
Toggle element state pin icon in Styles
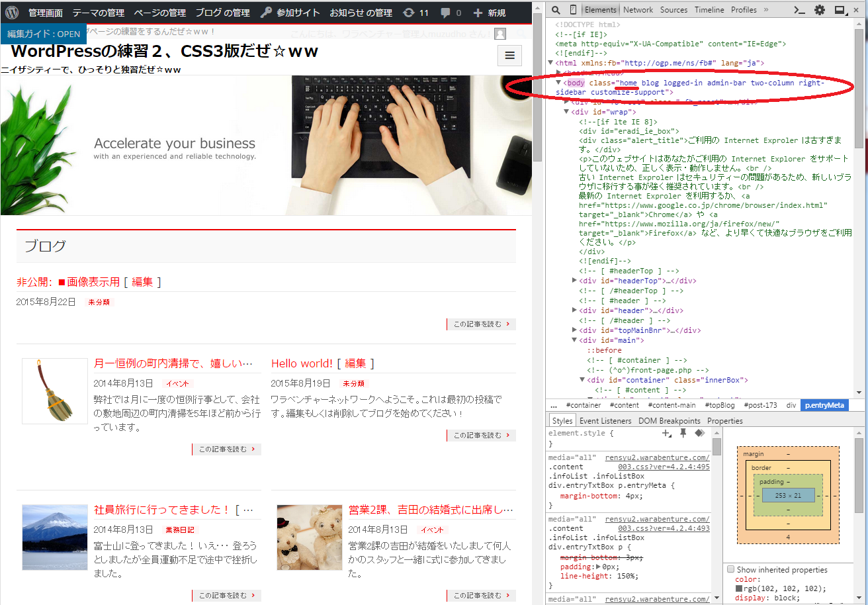[683, 433]
